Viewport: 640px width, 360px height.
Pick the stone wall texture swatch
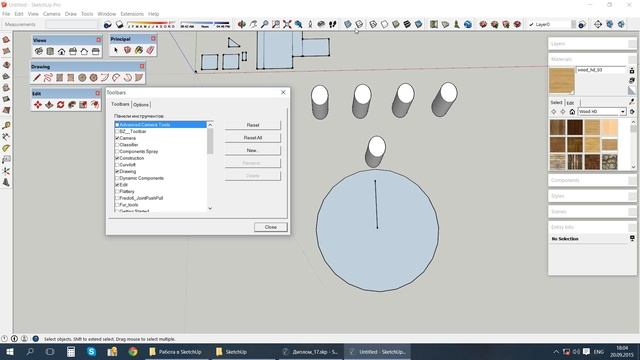(x=609, y=162)
